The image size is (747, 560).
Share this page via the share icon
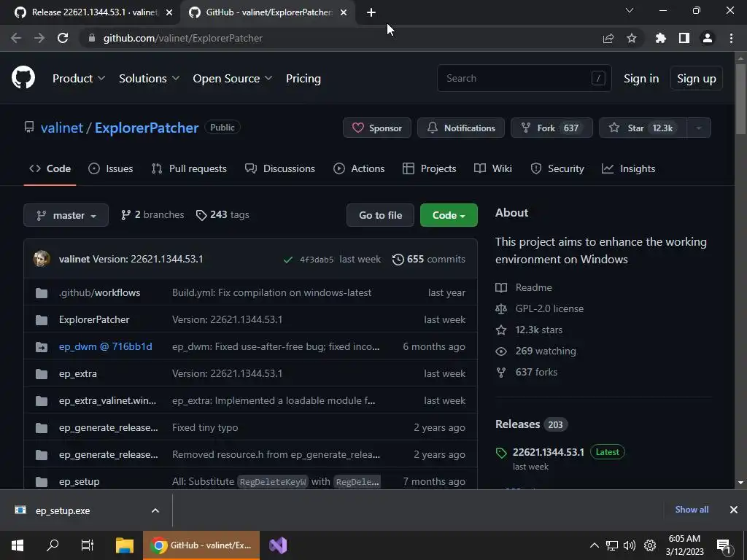click(x=608, y=38)
